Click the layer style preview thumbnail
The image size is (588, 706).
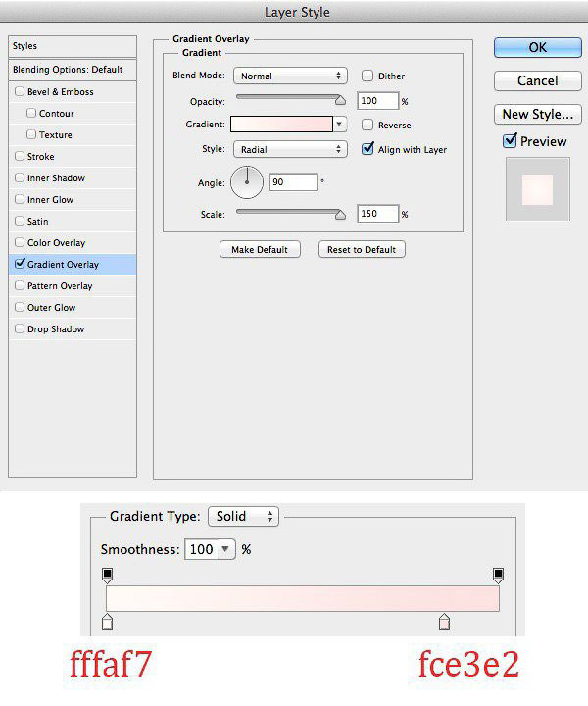(538, 189)
